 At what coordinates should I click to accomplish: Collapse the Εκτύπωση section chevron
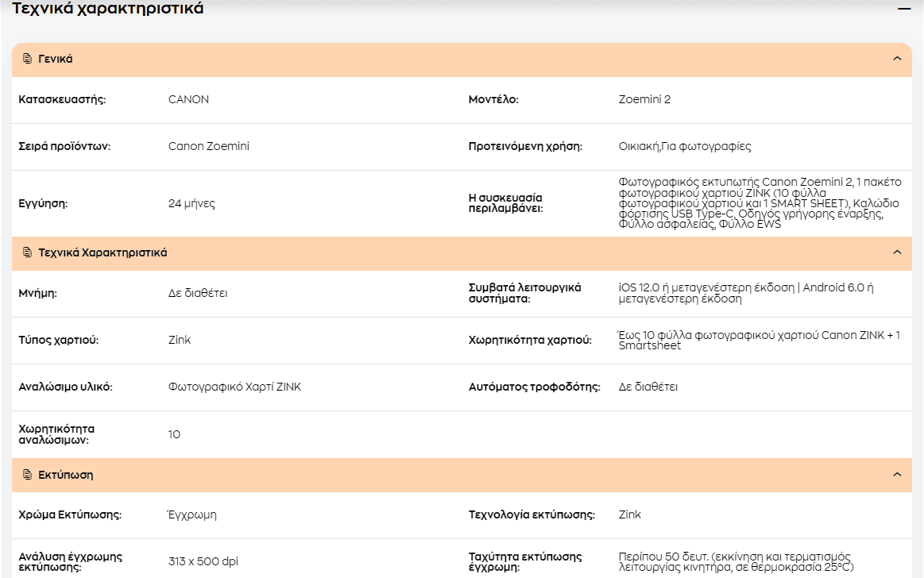897,475
